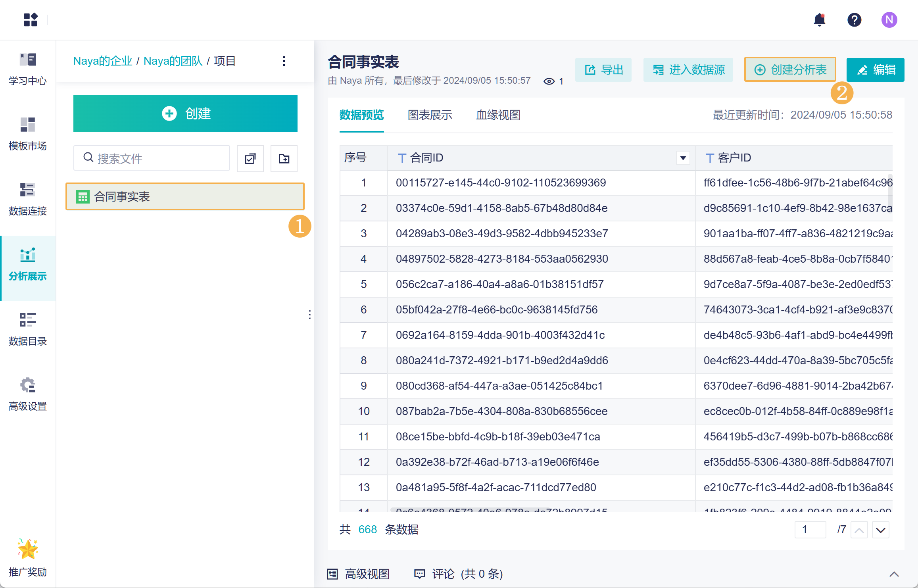Click the 创建分析表 button
This screenshot has height=588, width=918.
click(790, 70)
